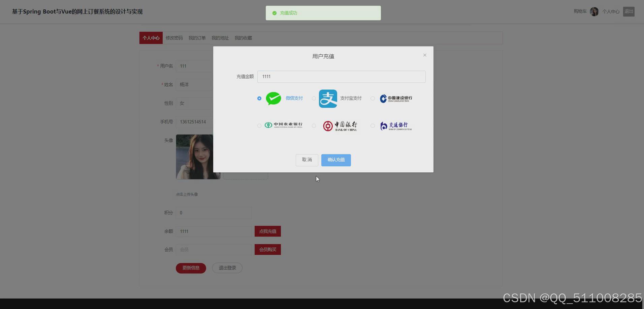Click the 退出登录 button
Viewport: 644px width, 309px height.
coord(227,268)
